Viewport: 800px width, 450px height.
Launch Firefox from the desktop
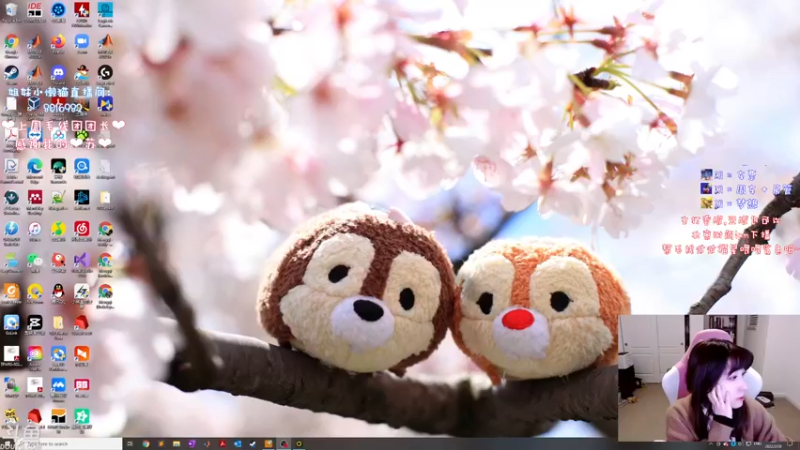click(58, 41)
